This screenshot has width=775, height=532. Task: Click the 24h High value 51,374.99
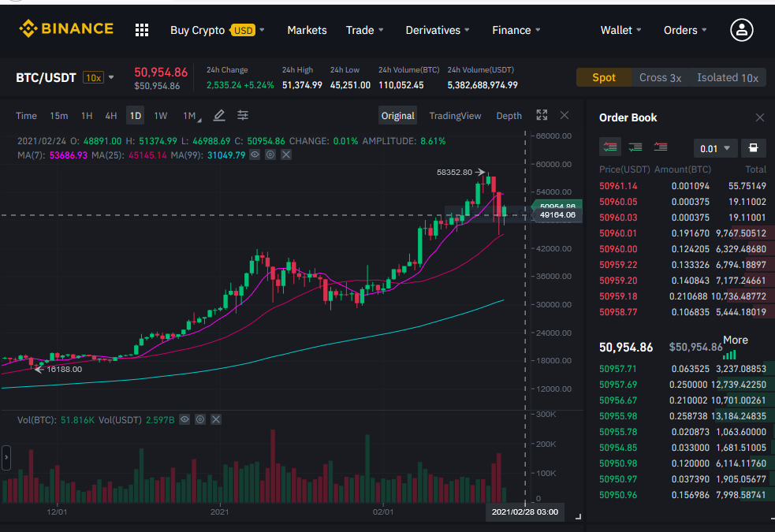pos(302,85)
